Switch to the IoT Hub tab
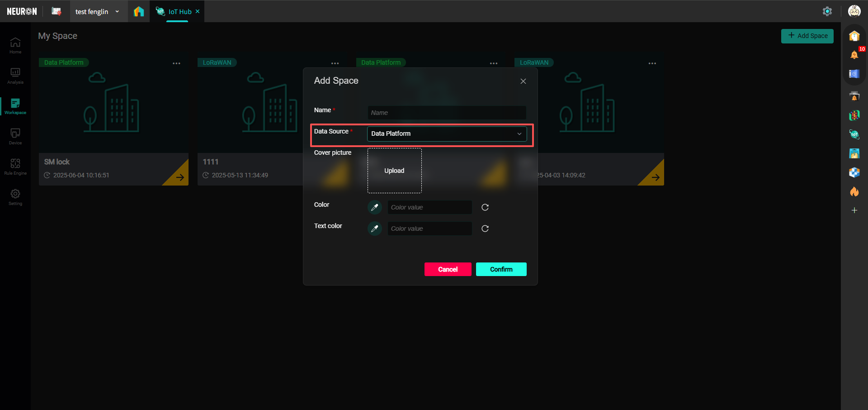Image resolution: width=868 pixels, height=410 pixels. point(179,12)
